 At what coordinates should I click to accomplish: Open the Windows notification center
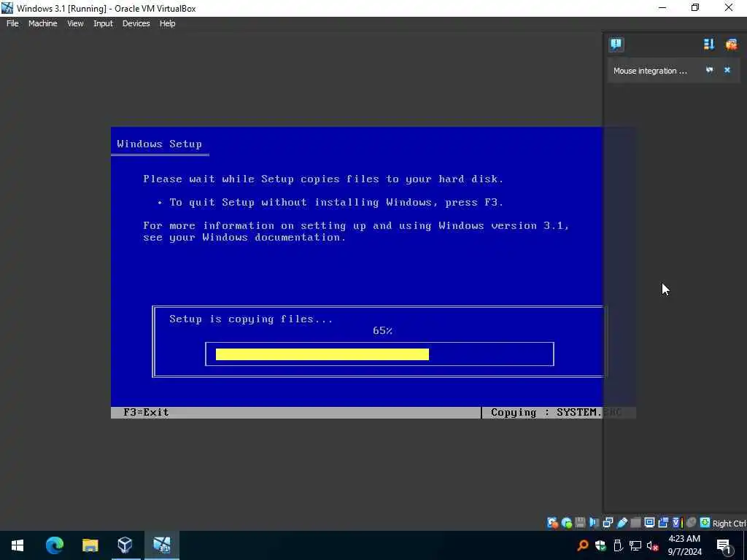(x=724, y=545)
